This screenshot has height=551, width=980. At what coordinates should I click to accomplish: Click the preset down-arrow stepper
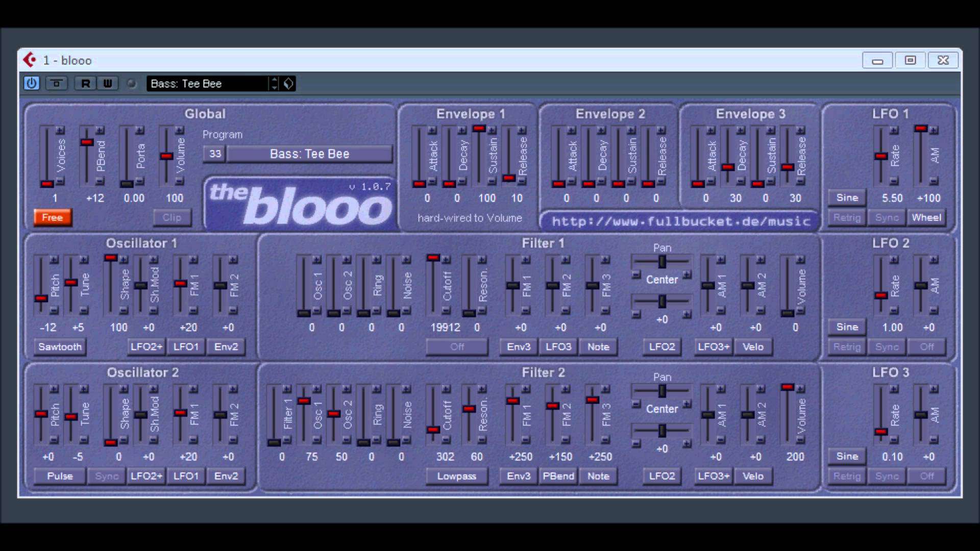point(274,87)
